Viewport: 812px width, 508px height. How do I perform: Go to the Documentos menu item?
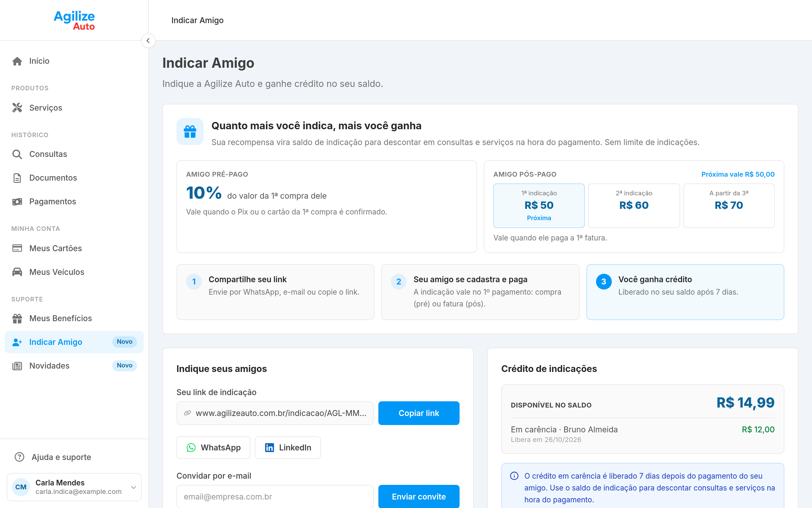74,178
